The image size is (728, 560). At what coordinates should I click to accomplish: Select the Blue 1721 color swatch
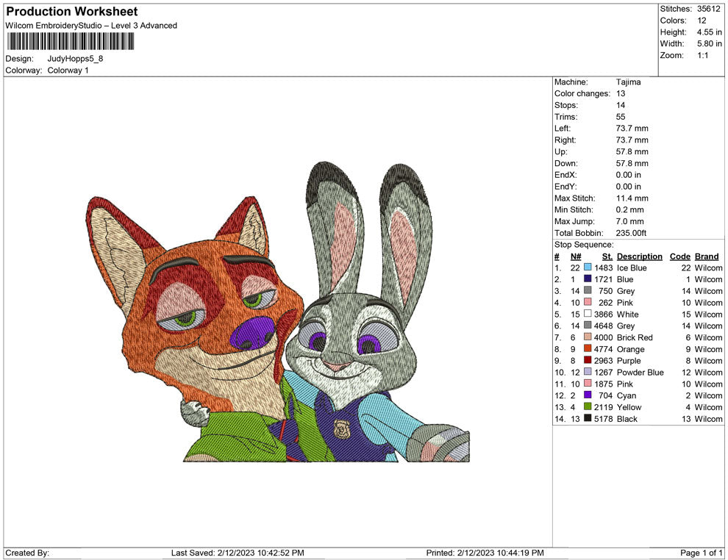coord(588,279)
